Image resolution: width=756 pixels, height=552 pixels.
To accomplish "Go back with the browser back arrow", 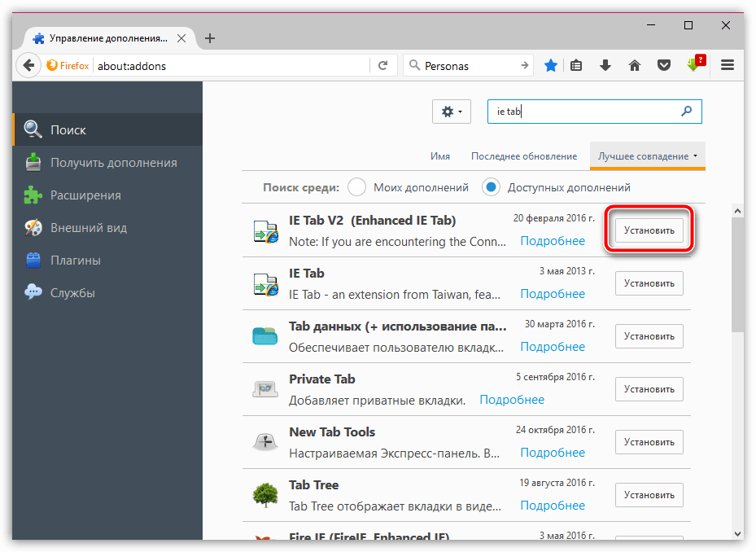I will tap(28, 65).
